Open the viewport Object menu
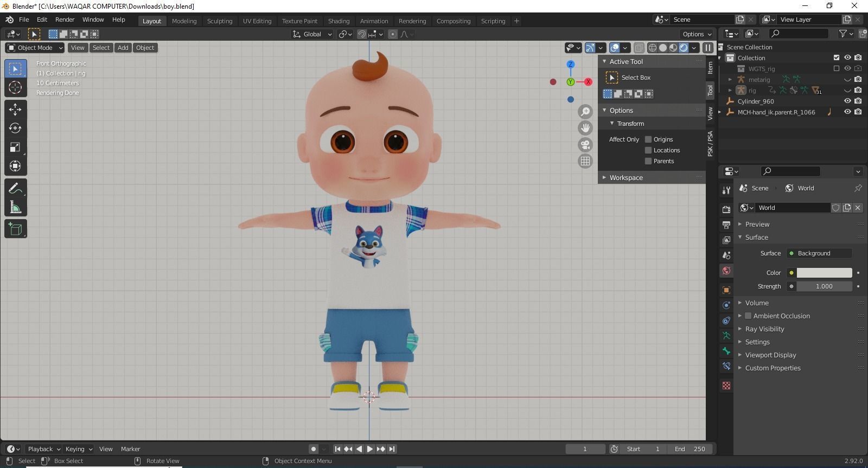Screen dimensions: 868x468 point(145,48)
